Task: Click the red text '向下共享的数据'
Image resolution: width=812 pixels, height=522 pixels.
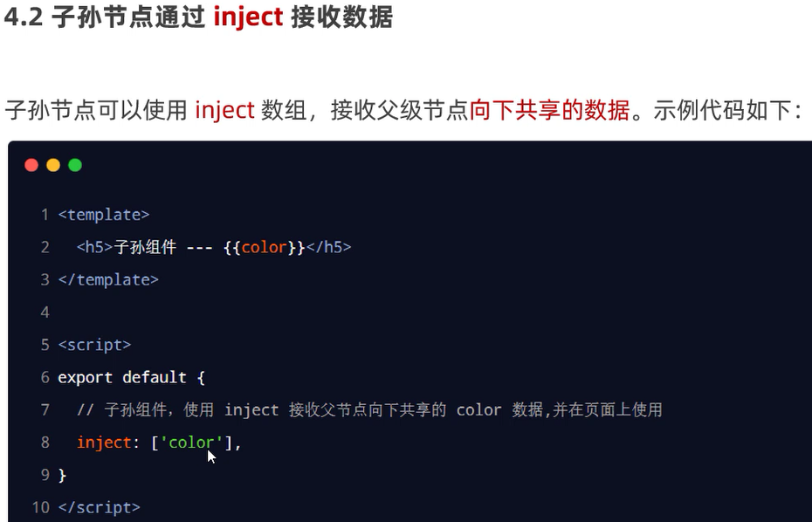Action: [550, 110]
